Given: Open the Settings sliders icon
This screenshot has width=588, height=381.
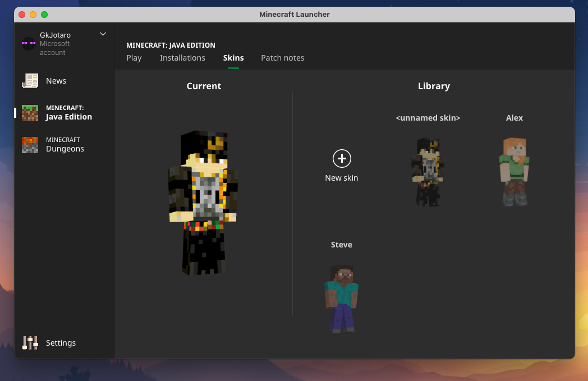Looking at the screenshot, I should pos(30,343).
